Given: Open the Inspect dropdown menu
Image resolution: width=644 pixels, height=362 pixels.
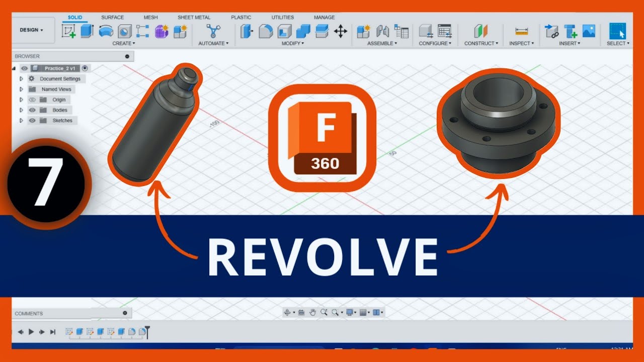Looking at the screenshot, I should click(521, 44).
